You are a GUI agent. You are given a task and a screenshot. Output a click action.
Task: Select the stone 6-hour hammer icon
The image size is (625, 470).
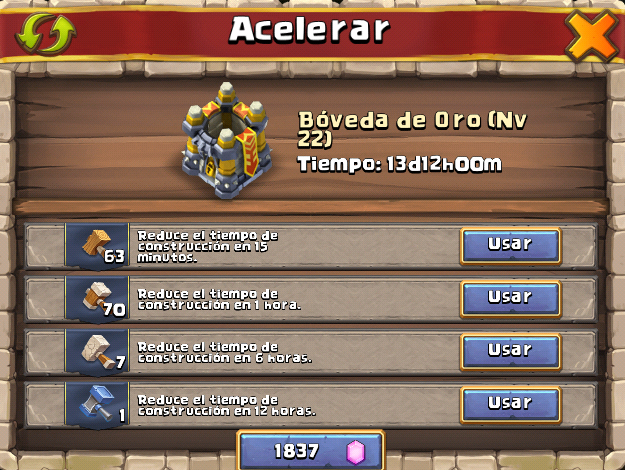97,351
